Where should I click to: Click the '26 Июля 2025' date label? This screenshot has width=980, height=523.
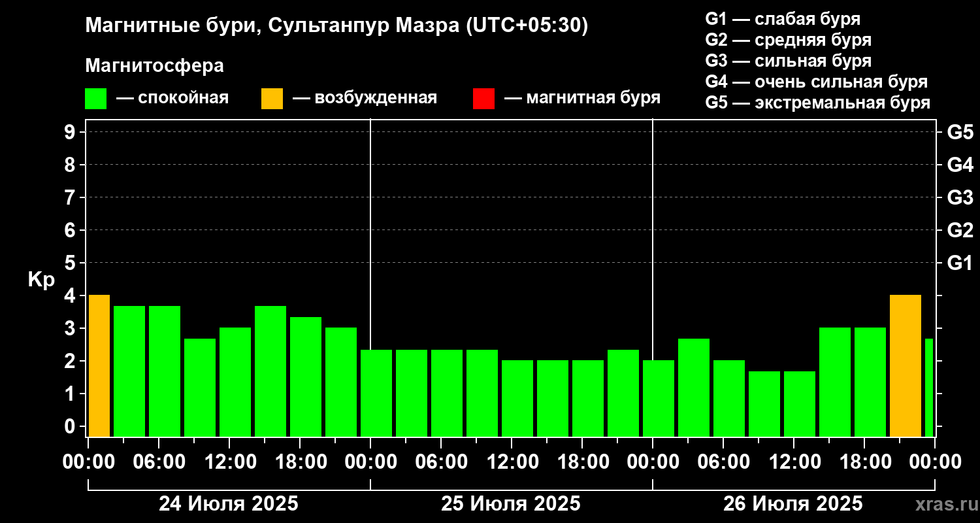tap(793, 504)
